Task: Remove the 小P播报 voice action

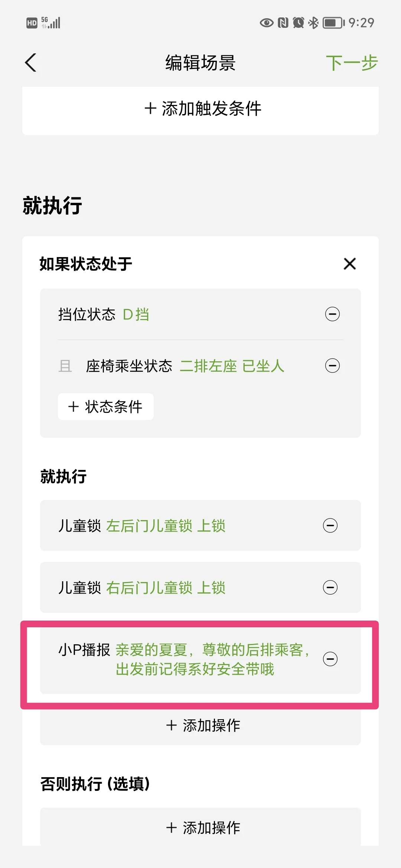Action: coord(330,659)
